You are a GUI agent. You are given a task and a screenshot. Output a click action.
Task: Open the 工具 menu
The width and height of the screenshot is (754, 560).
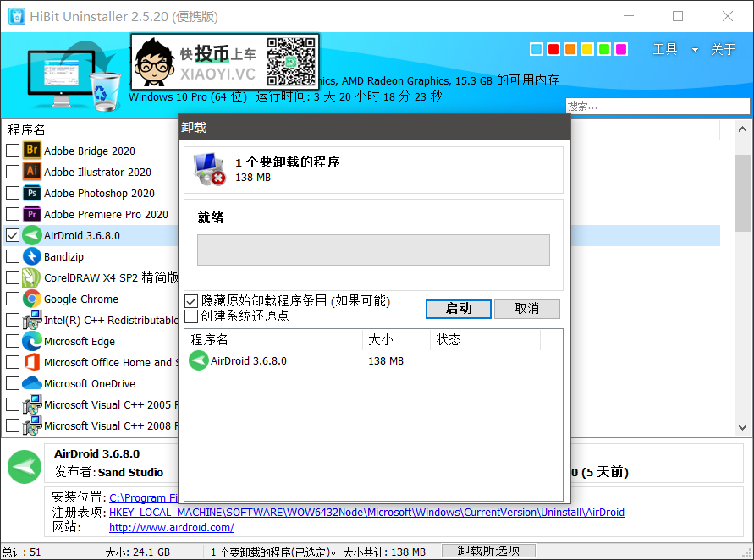point(665,49)
